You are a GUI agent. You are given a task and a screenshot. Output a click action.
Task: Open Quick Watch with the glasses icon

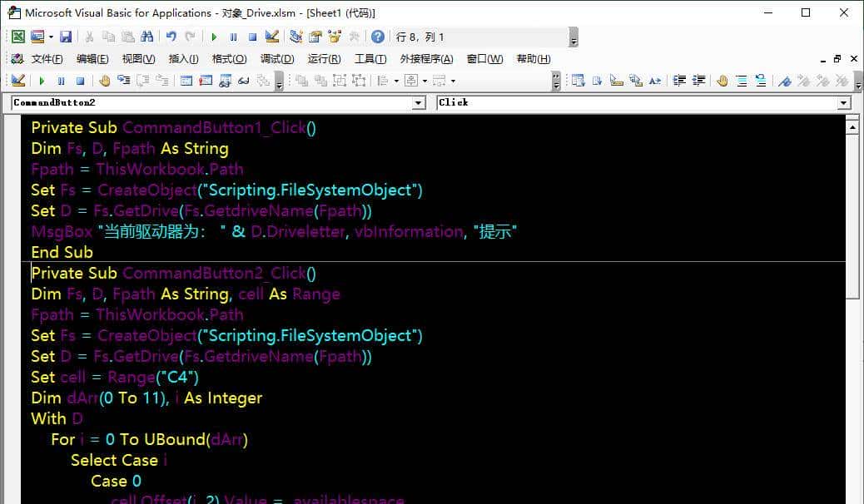click(x=245, y=81)
